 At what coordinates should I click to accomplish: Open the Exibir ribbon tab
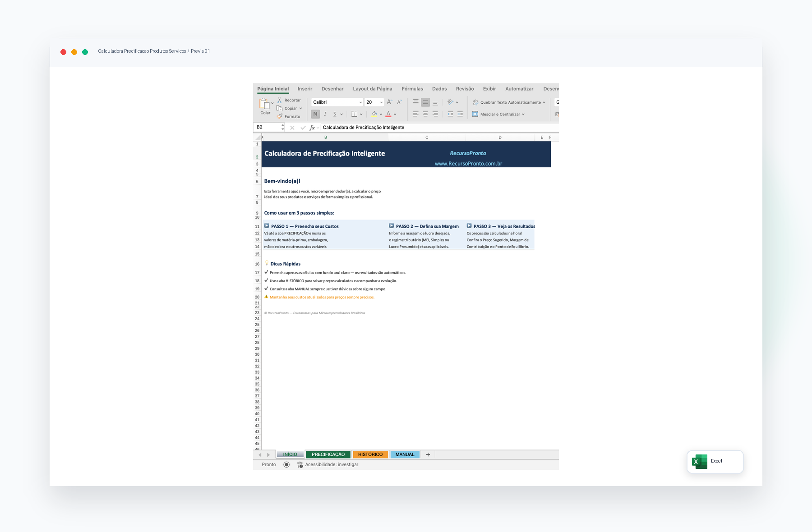coord(489,89)
